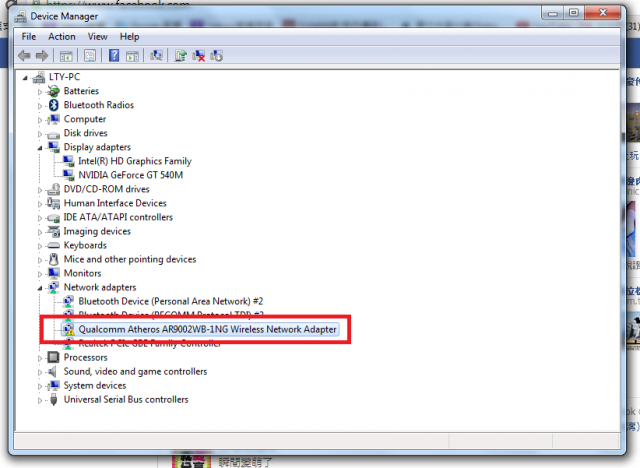Select the Monitors label
This screenshot has height=468, width=640.
click(x=82, y=273)
